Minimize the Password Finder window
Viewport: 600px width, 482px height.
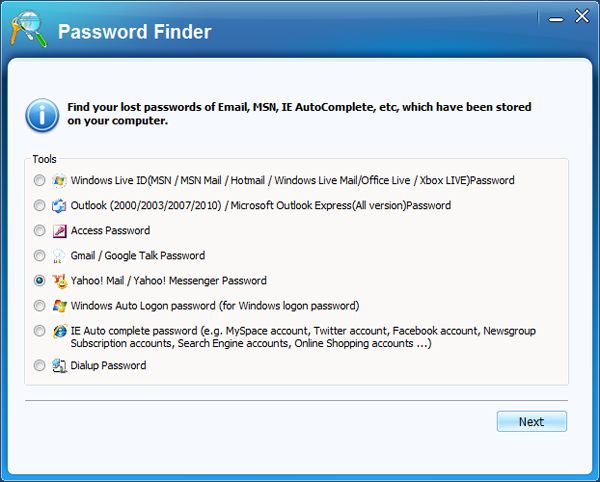pyautogui.click(x=556, y=19)
